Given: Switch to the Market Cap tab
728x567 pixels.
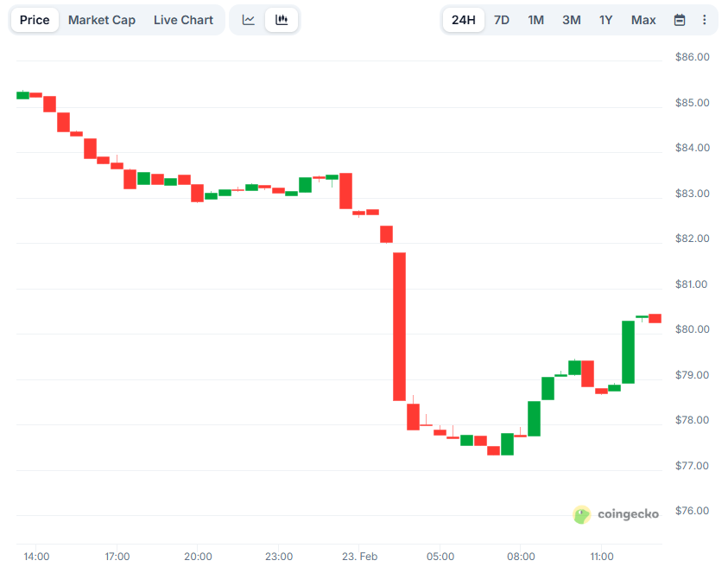Looking at the screenshot, I should point(101,19).
